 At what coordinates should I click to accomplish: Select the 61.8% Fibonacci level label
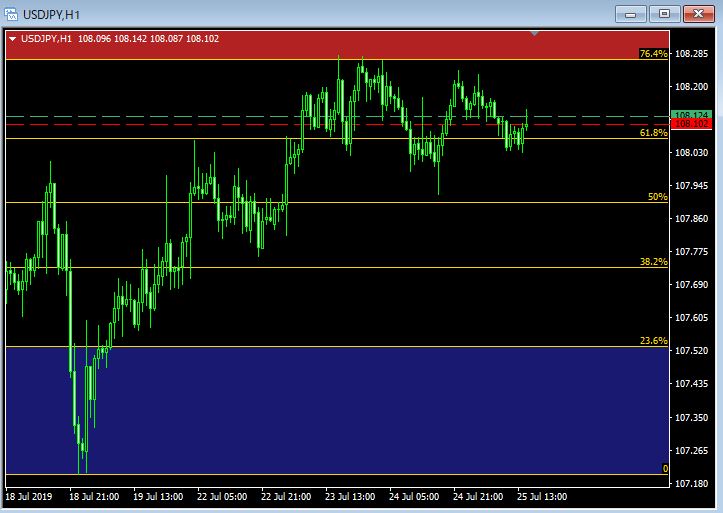coord(653,133)
